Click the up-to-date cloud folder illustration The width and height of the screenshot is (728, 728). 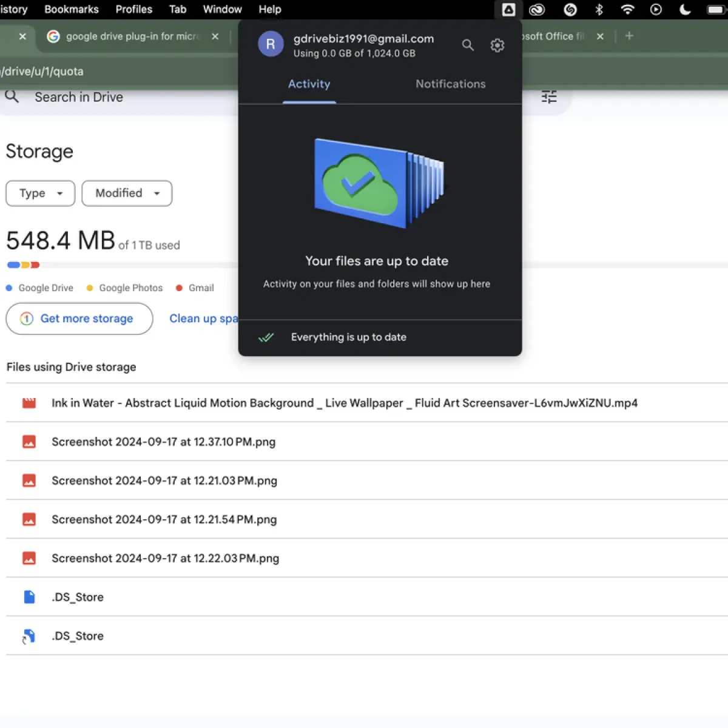pos(379,183)
